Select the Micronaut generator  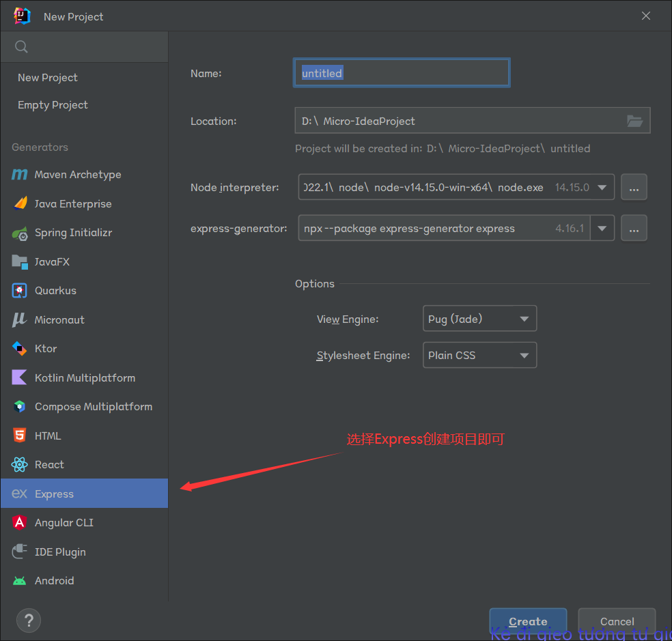(x=84, y=319)
